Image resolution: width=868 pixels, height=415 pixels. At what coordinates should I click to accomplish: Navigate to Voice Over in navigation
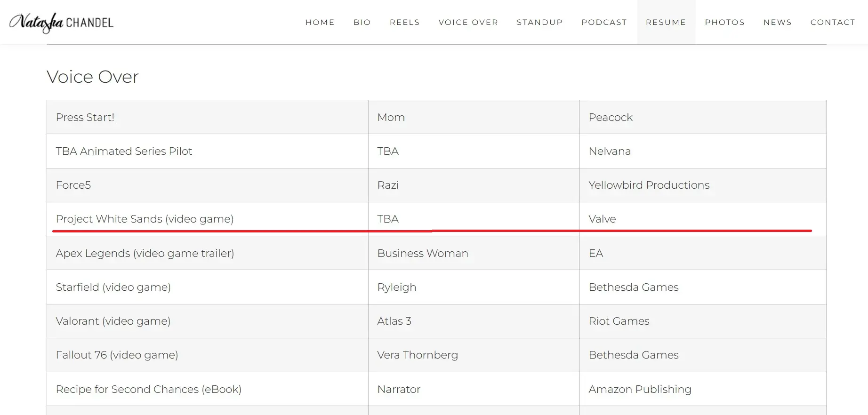click(468, 22)
